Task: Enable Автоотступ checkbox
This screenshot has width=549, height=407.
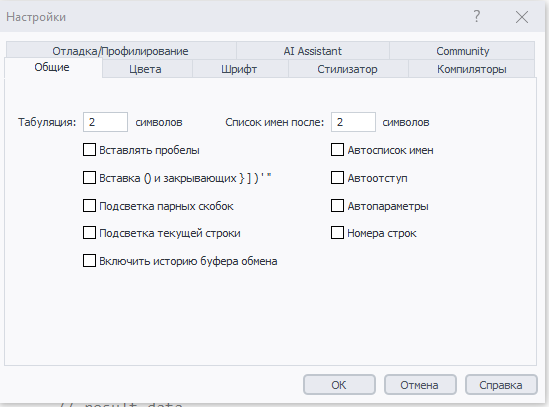Action: (337, 178)
